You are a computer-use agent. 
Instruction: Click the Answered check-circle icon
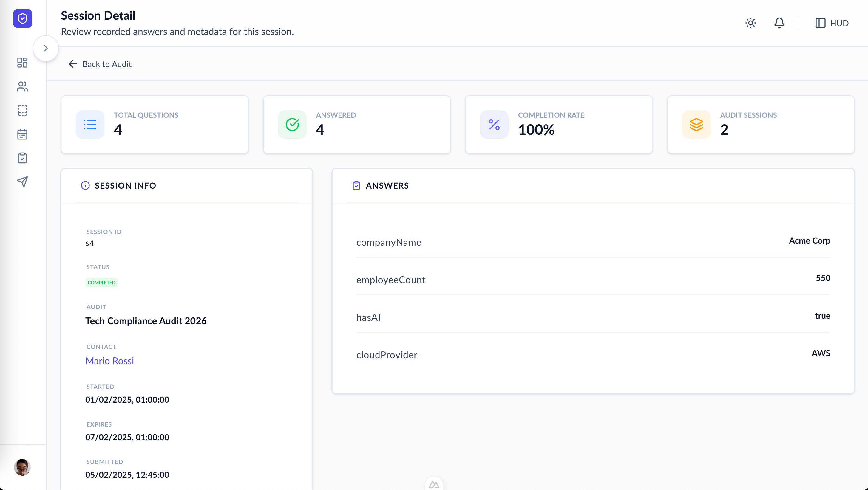pos(292,125)
